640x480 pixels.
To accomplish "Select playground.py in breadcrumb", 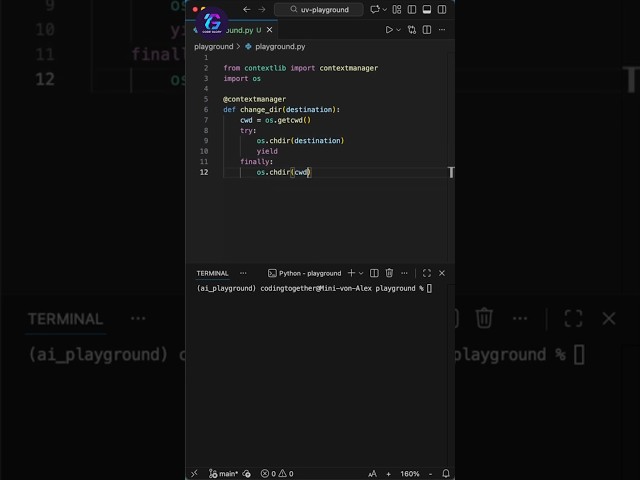I will click(x=280, y=47).
